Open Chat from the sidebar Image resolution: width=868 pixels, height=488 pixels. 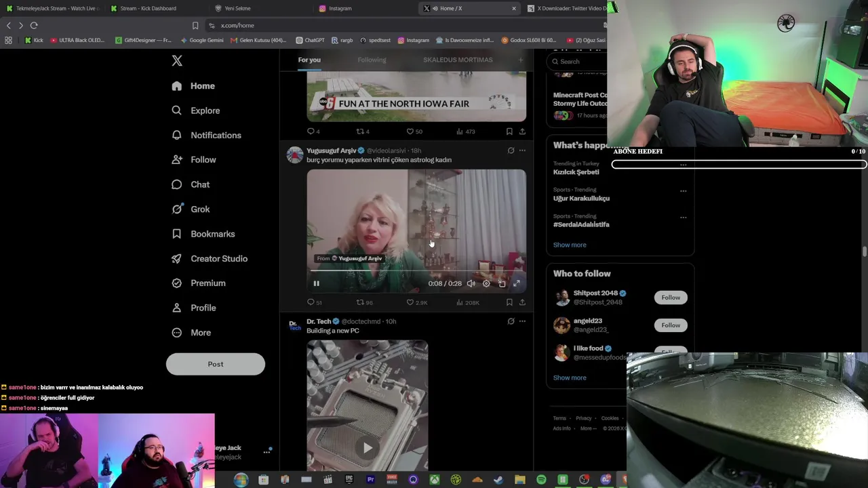(191, 184)
